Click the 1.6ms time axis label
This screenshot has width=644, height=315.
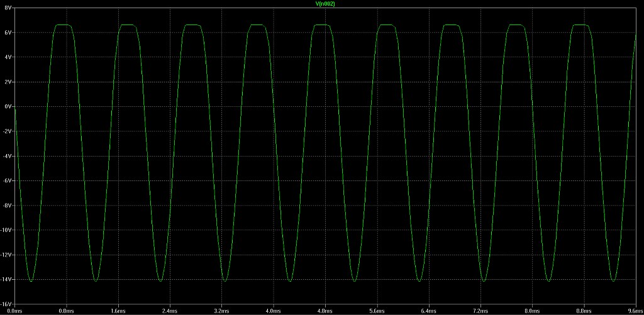[x=118, y=311]
